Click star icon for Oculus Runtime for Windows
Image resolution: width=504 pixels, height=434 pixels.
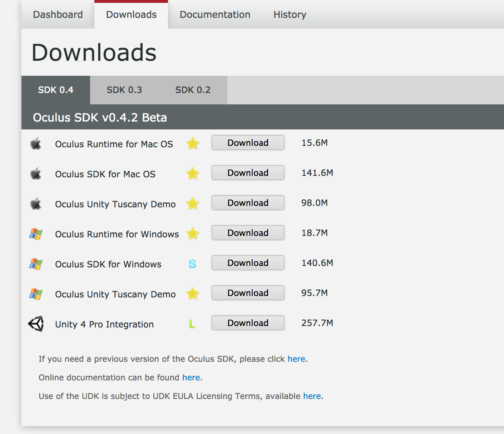click(x=193, y=234)
